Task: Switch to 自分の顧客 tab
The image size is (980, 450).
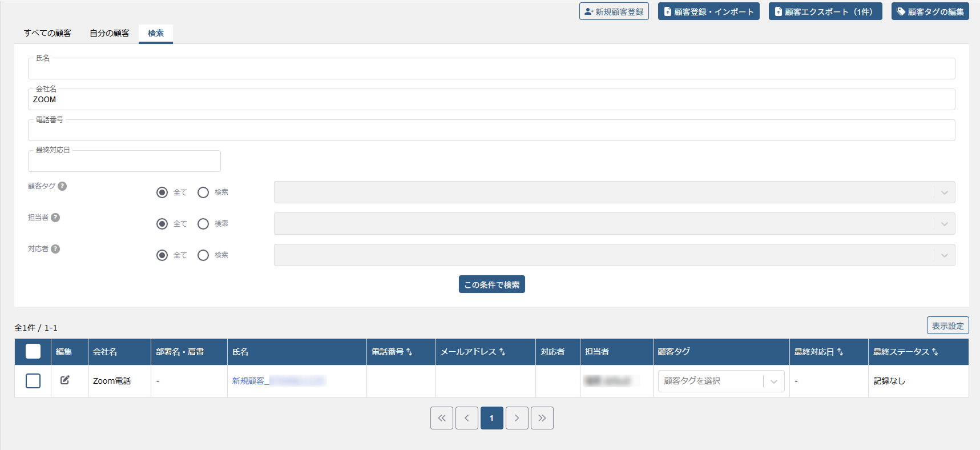Action: (109, 33)
